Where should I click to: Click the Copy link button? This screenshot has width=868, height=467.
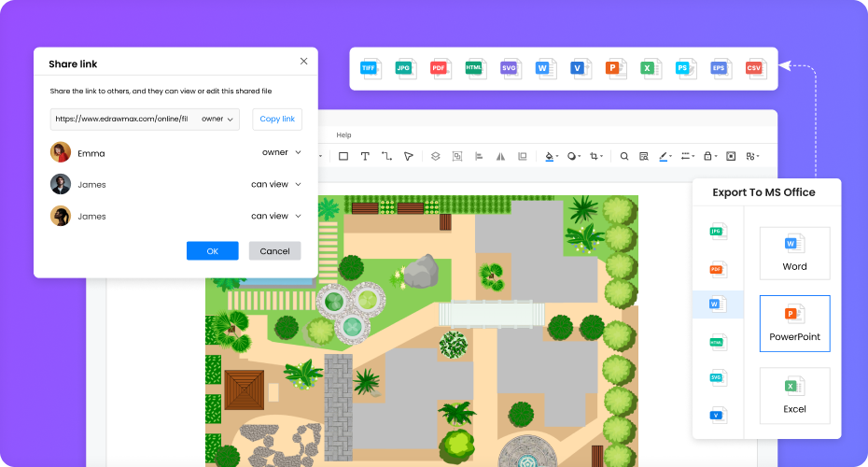click(277, 120)
